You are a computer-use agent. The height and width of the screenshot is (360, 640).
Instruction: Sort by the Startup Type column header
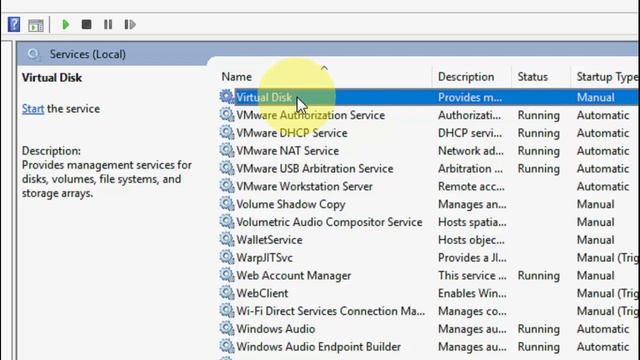(607, 77)
